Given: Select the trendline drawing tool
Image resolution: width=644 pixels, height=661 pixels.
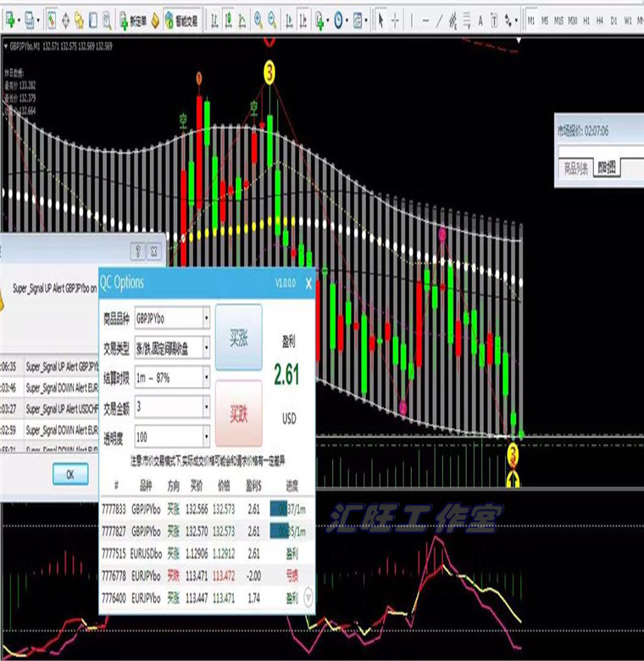Looking at the screenshot, I should pyautogui.click(x=439, y=19).
